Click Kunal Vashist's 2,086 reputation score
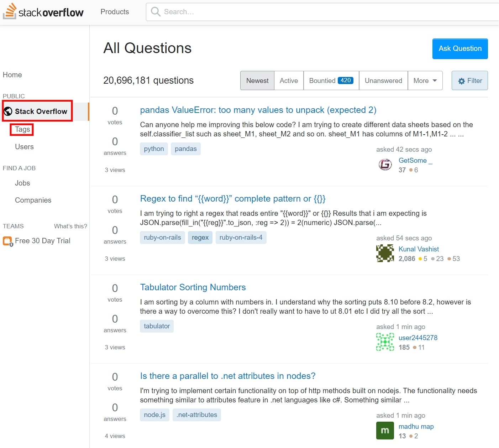This screenshot has height=448, width=499. pos(407,259)
